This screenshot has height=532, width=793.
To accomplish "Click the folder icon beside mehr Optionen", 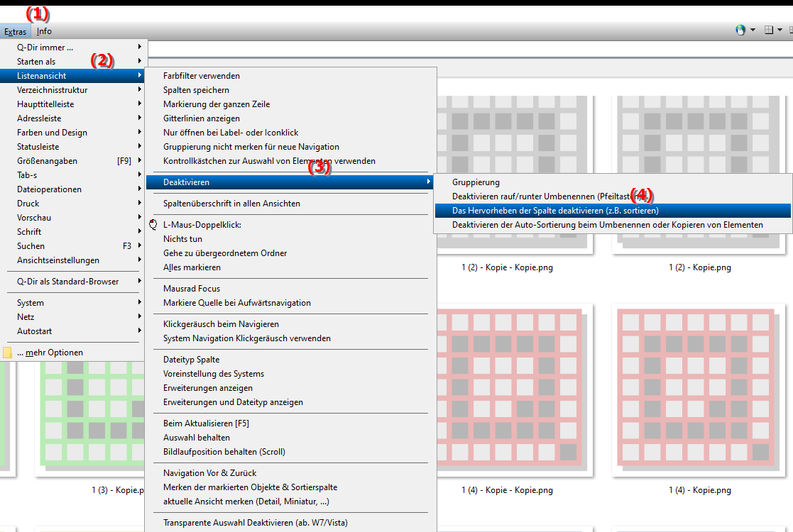I will point(8,353).
